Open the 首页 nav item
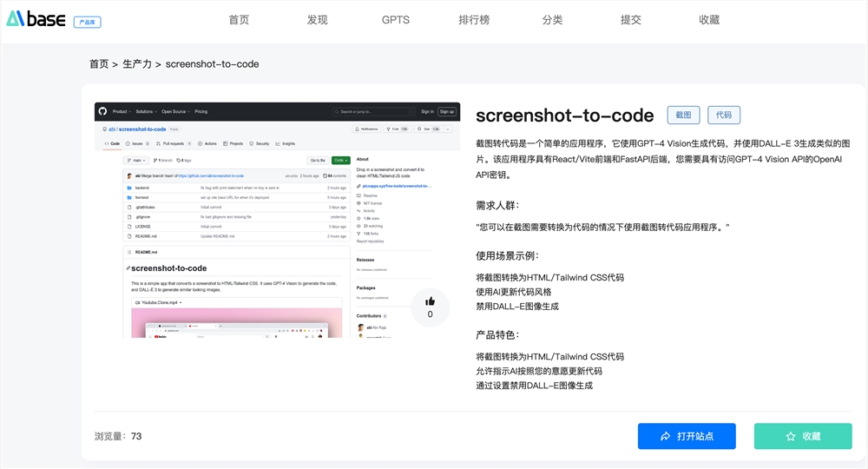868x469 pixels. 240,20
